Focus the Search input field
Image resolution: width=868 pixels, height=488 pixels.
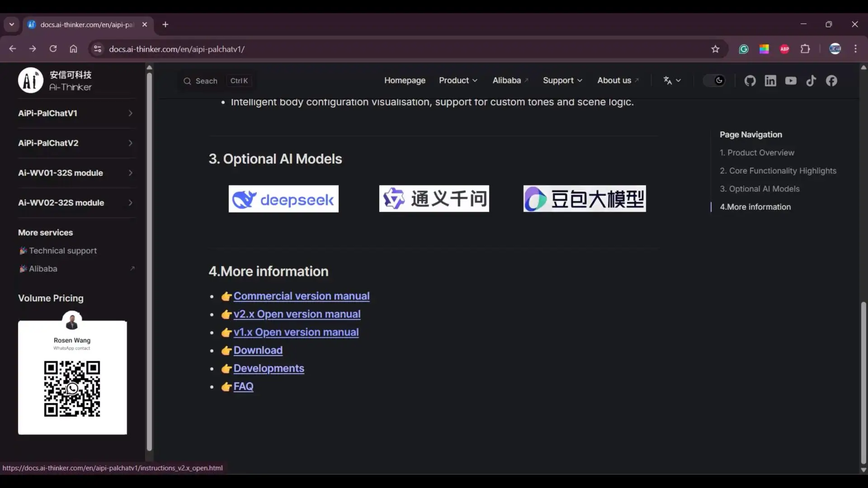pos(218,81)
